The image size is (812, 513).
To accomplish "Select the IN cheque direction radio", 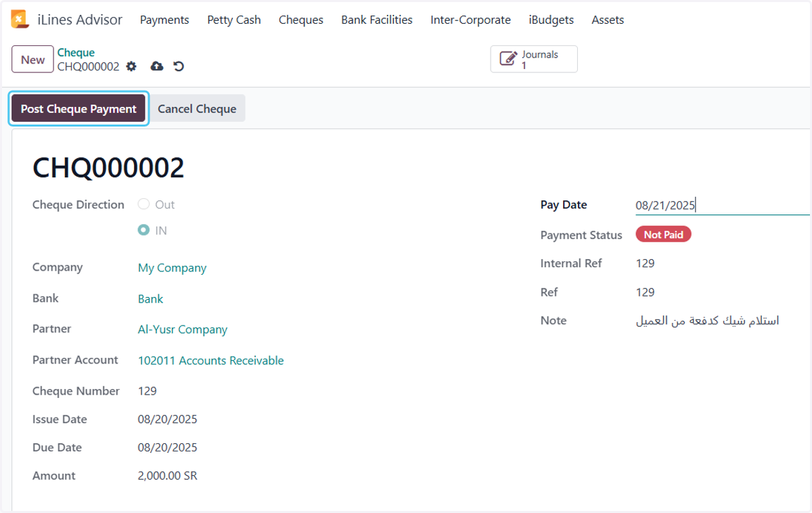I will tap(143, 230).
